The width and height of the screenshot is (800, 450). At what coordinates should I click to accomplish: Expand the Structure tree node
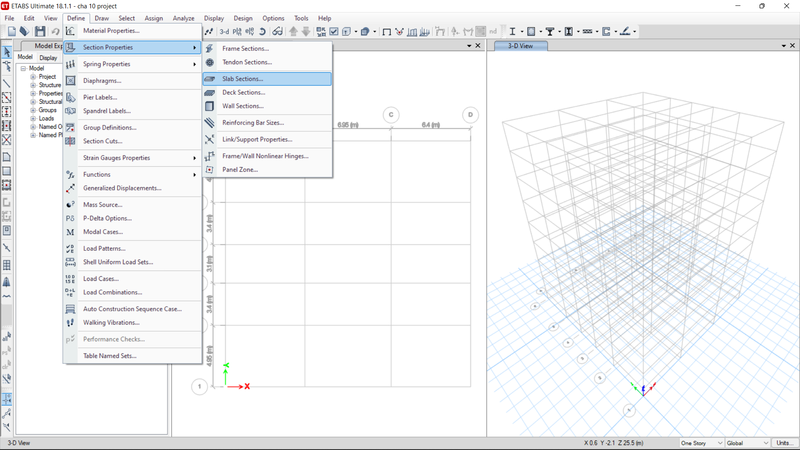33,85
